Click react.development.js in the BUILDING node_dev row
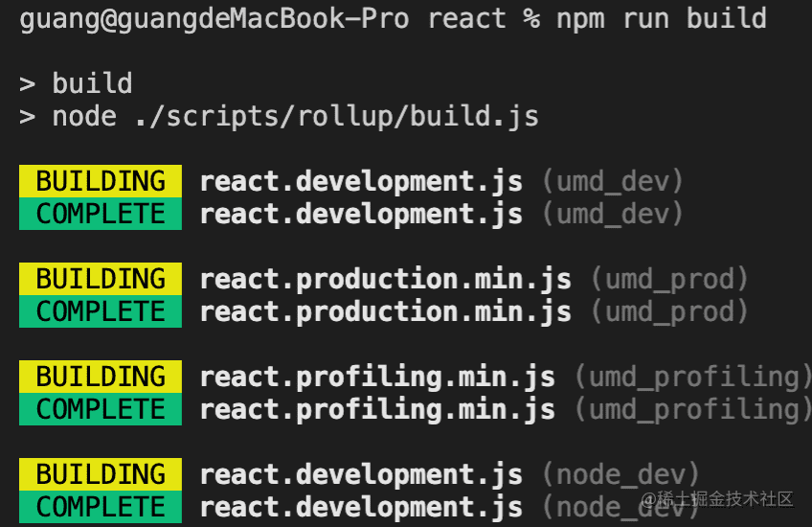 click(361, 474)
